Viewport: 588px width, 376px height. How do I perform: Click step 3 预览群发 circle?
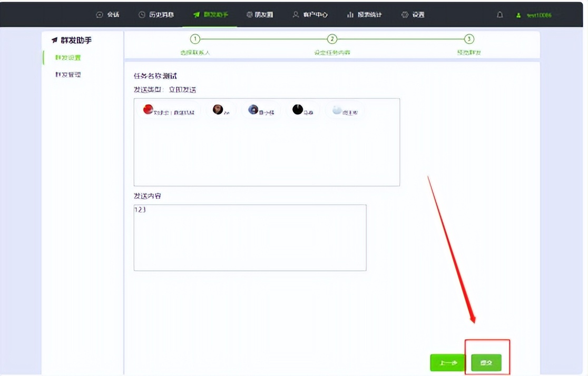point(468,39)
